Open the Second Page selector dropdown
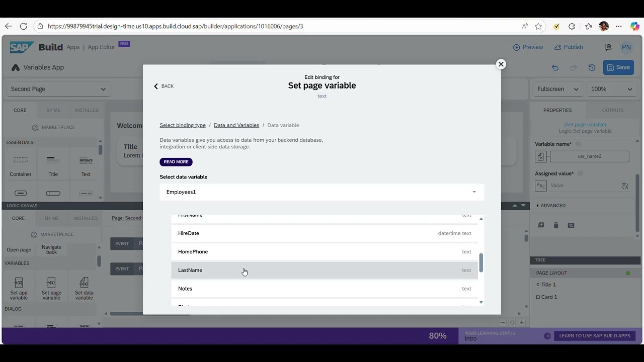 pos(58,89)
